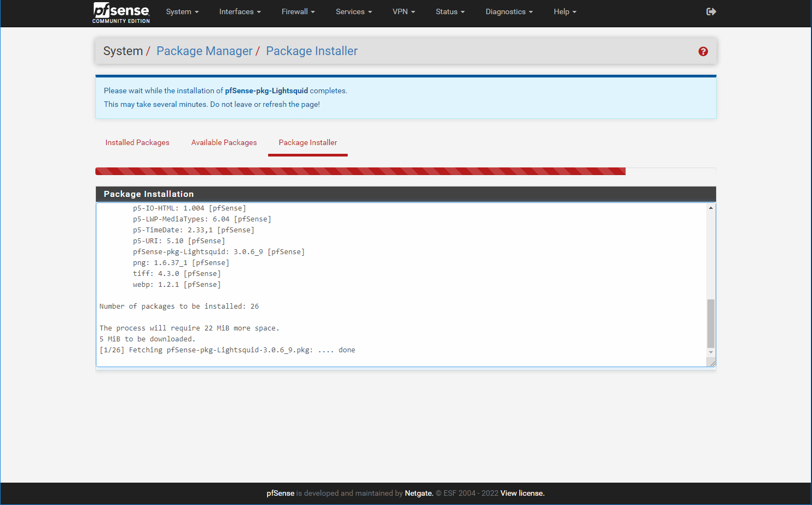The height and width of the screenshot is (505, 812).
Task: Click the 'webp: 1.2.1 [pfSense]' log line
Action: (177, 285)
